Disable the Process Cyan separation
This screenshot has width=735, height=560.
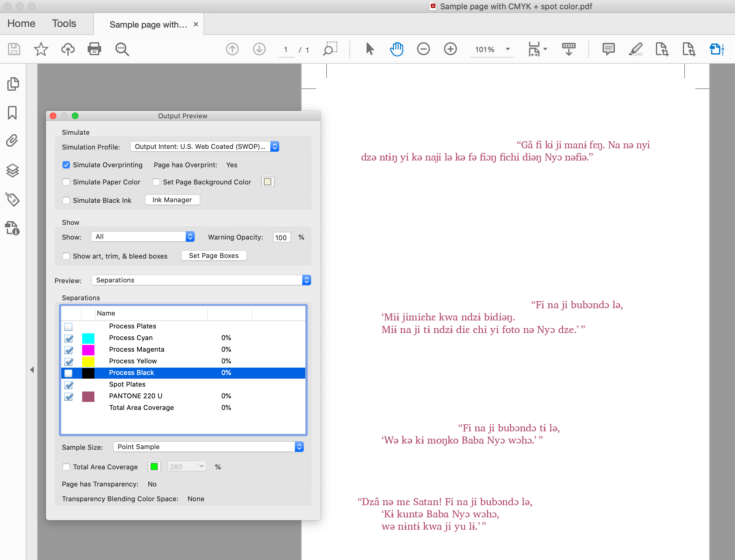[69, 338]
